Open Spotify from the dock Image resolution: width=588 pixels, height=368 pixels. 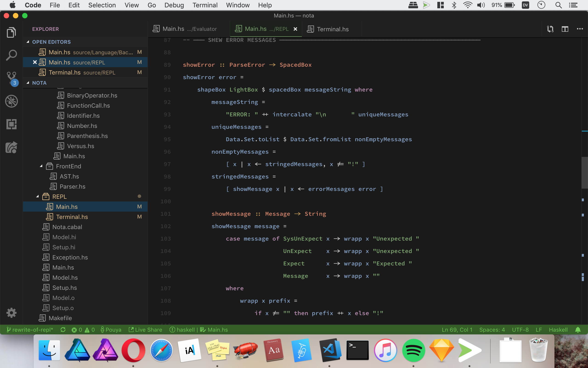pos(413,350)
